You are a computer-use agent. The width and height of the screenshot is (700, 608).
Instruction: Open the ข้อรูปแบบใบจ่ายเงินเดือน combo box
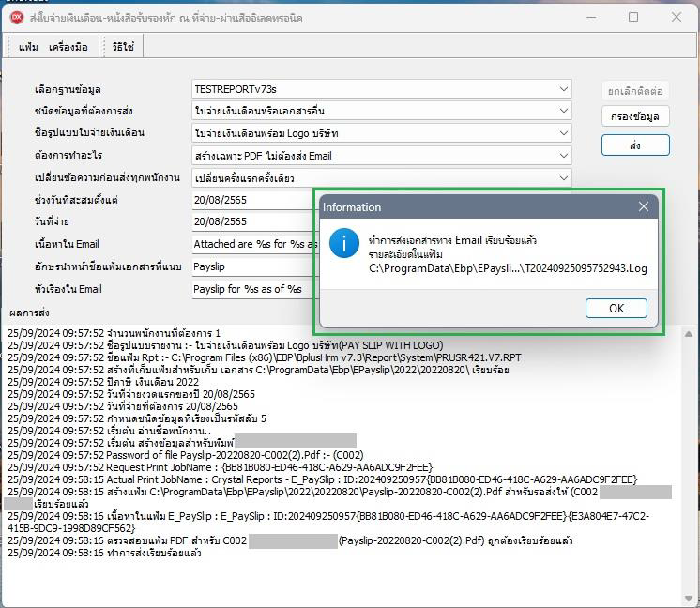click(563, 133)
